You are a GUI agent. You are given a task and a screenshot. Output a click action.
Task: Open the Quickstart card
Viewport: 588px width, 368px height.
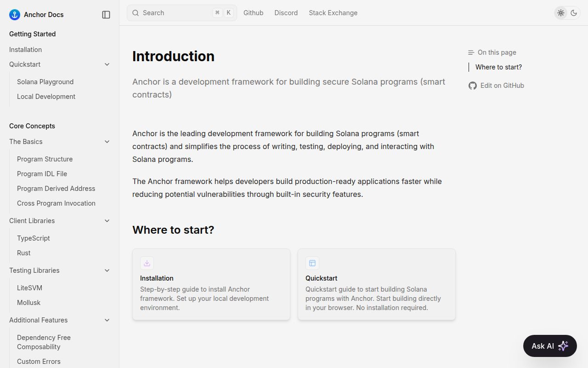pos(377,284)
